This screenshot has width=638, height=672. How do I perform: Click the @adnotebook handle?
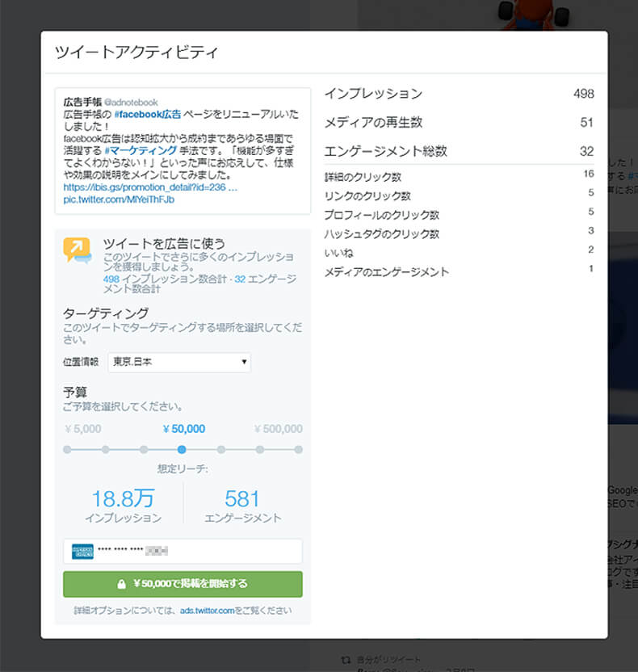(131, 103)
